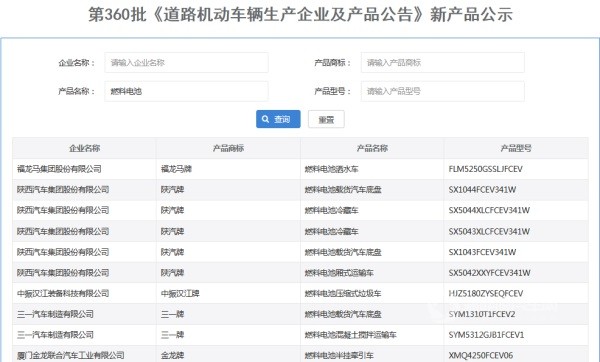Click 陕汽牌 brand in the SX1043FCEV341W row
This screenshot has width=600, height=362.
(173, 252)
